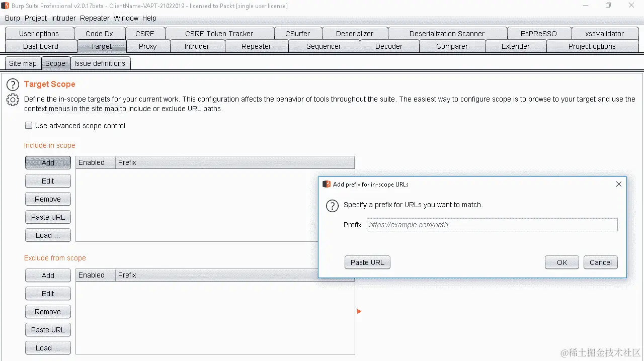644x361 pixels.
Task: Switch to Dashboard tab
Action: (41, 46)
